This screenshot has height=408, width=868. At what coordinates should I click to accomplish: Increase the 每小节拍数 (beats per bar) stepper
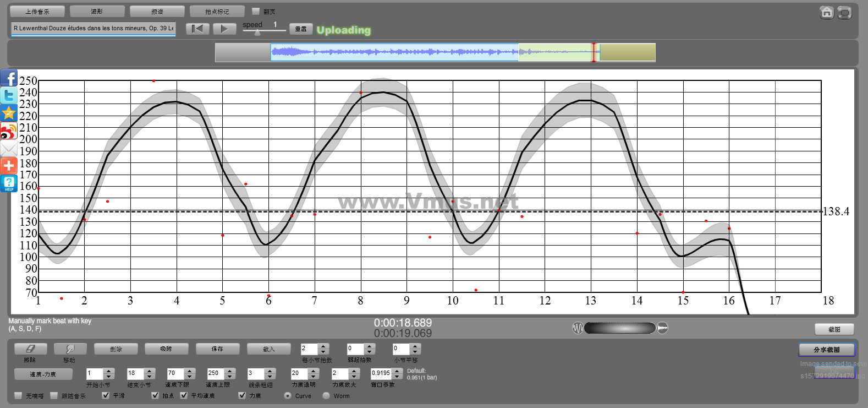[323, 346]
